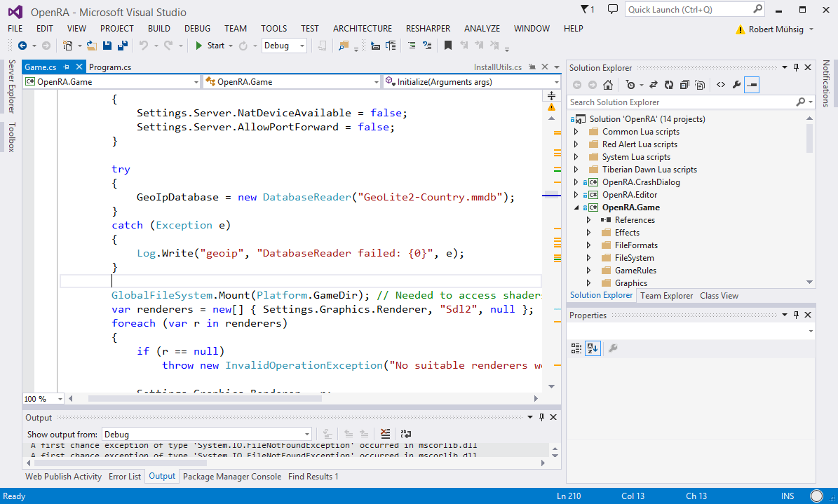838x504 pixels.
Task: Toggle Word Wrap in the Output panel
Action: click(x=406, y=434)
